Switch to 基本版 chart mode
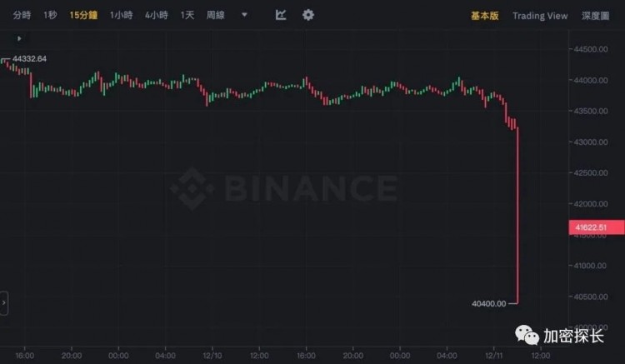This screenshot has height=364, width=625. click(x=485, y=16)
